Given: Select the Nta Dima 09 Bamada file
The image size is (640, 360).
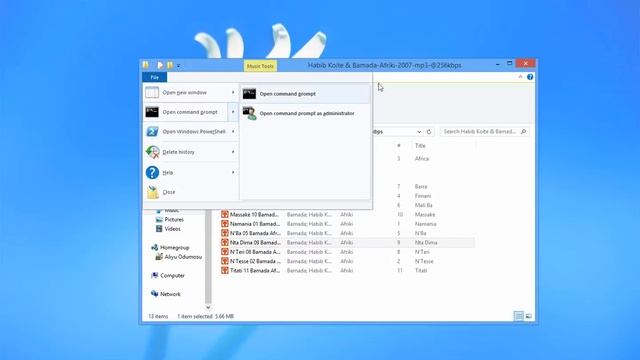Looking at the screenshot, I should click(255, 242).
